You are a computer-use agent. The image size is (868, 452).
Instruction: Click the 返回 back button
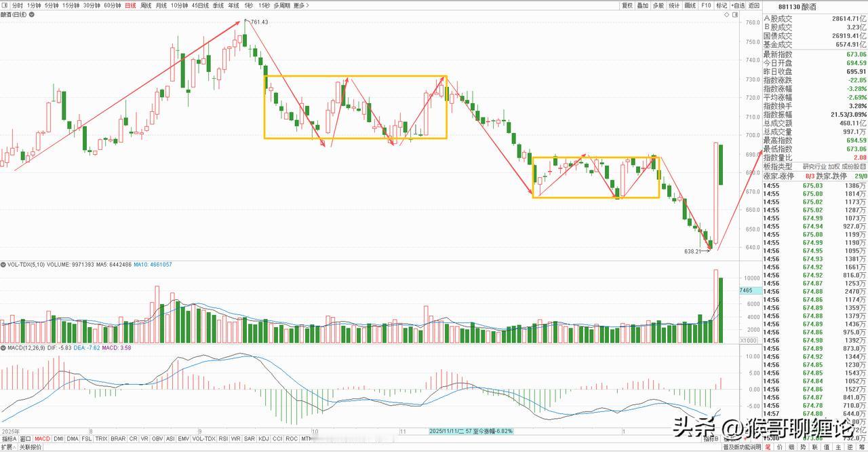pos(754,5)
